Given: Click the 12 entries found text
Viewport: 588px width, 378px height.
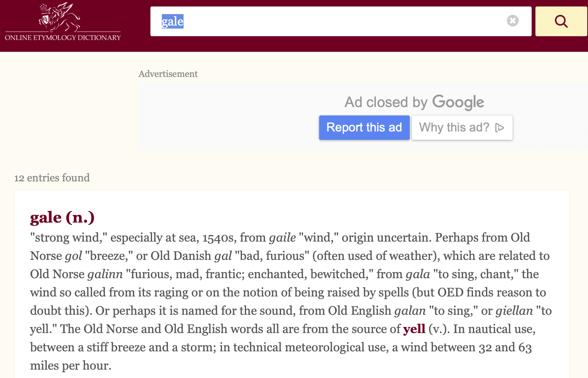Looking at the screenshot, I should point(52,178).
